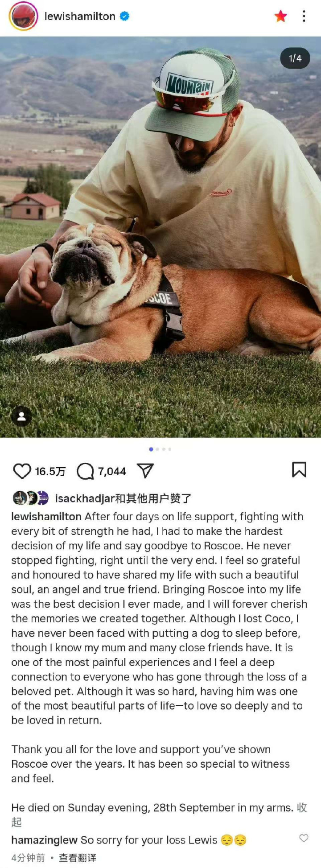Like hamazinglew's comment heart
The image size is (321, 868).
(x=304, y=838)
